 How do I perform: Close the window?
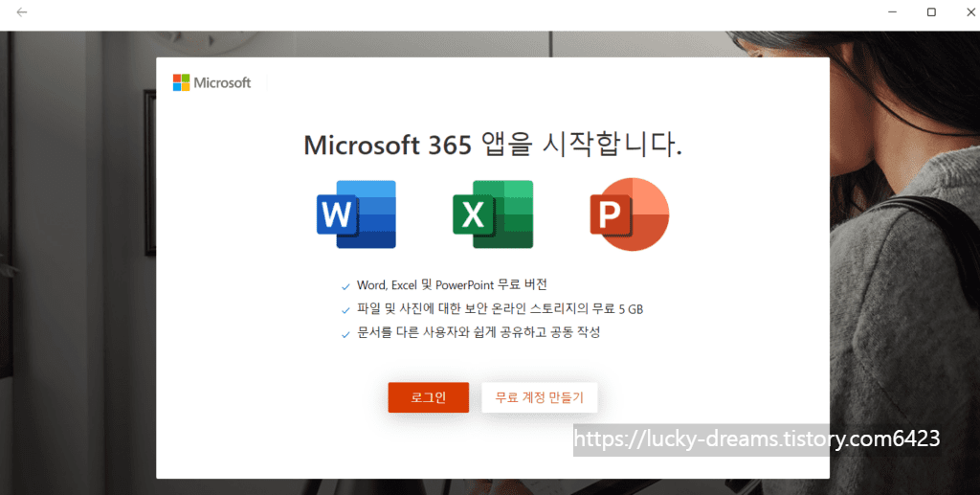tap(970, 11)
